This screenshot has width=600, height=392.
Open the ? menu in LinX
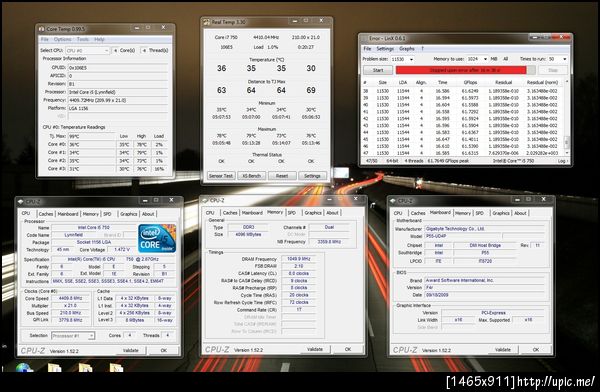[x=422, y=49]
